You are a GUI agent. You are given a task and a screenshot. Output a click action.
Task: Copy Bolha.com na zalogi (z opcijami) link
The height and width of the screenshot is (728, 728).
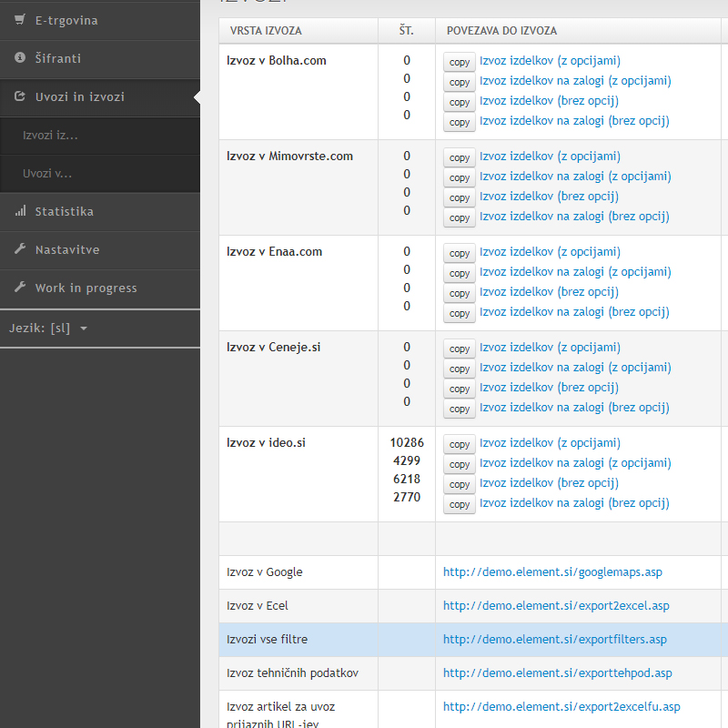pos(460,82)
